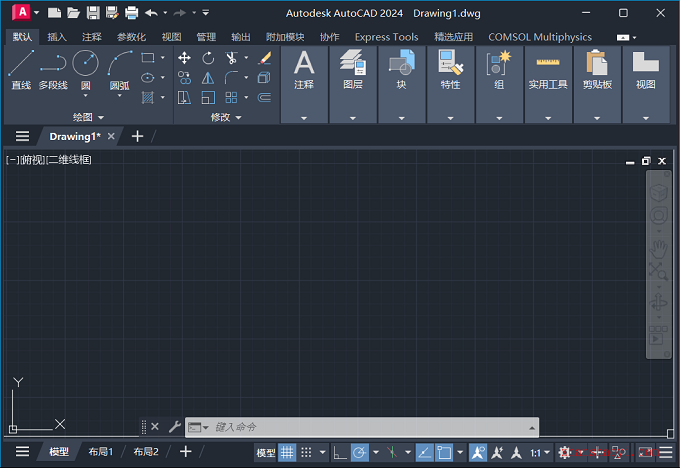Open the 实用工具 (Utilities) panel button

[548, 84]
